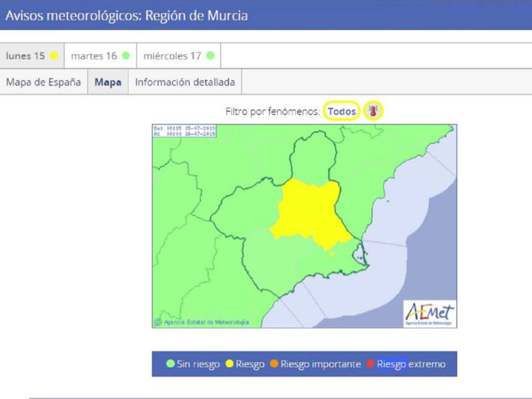532x399 pixels.
Task: Open the Información detallada tab
Action: click(x=185, y=82)
